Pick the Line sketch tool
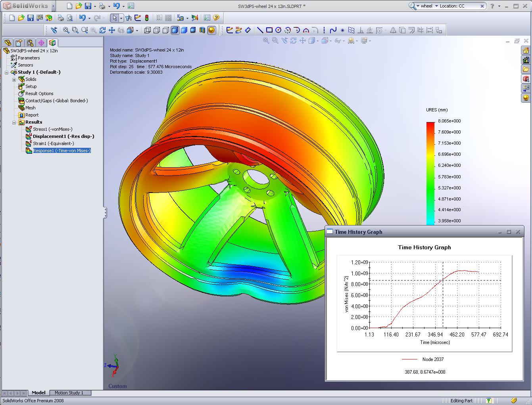The height and width of the screenshot is (405, 532). pyautogui.click(x=259, y=30)
